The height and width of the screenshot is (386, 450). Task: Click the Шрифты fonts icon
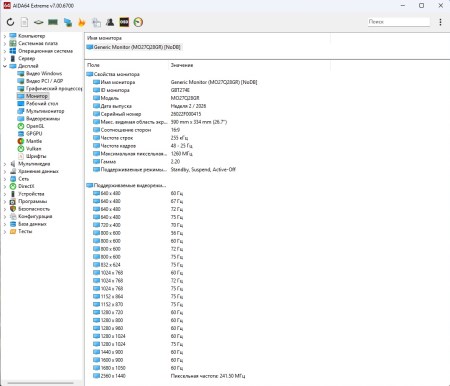pyautogui.click(x=21, y=156)
